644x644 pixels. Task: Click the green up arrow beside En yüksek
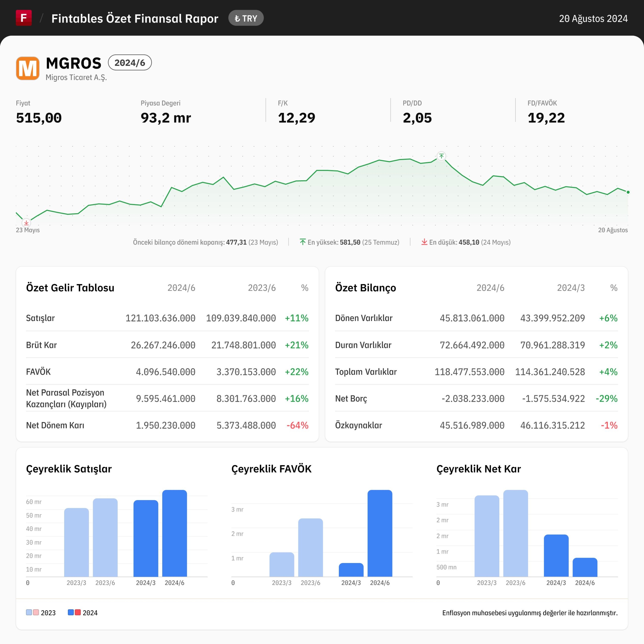click(303, 242)
